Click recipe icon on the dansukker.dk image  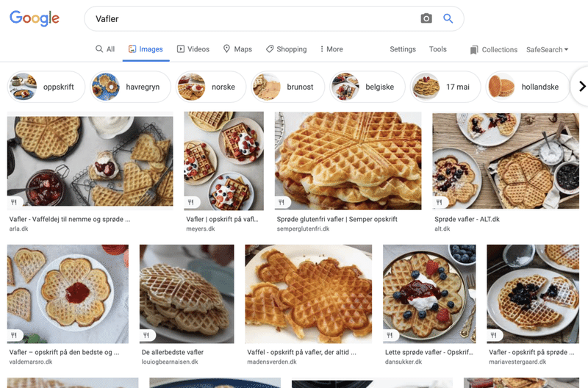click(x=390, y=335)
